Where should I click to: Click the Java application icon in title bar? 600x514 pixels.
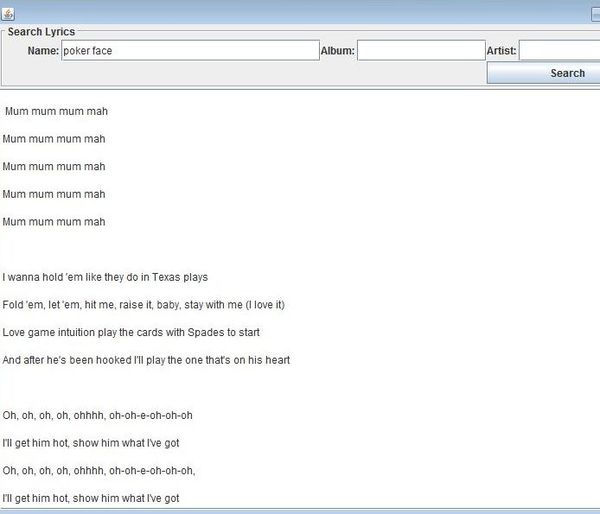pos(8,14)
